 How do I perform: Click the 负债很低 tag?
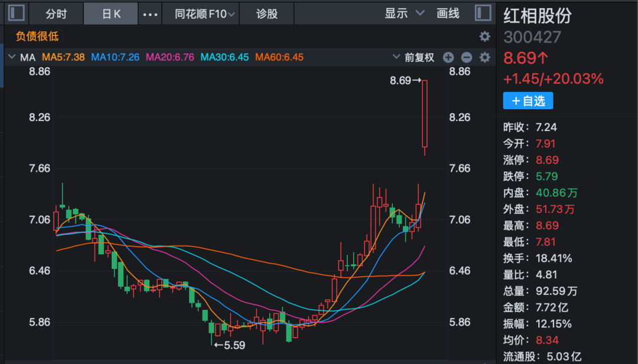tap(37, 37)
